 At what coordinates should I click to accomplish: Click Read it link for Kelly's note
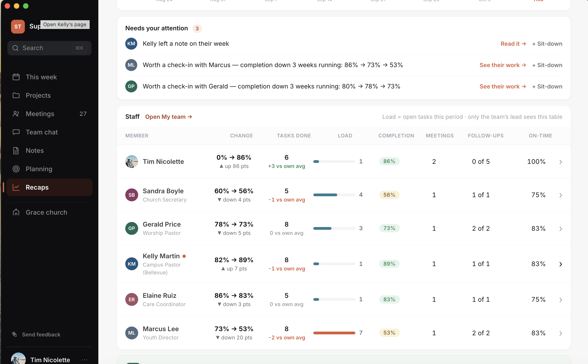tap(513, 44)
